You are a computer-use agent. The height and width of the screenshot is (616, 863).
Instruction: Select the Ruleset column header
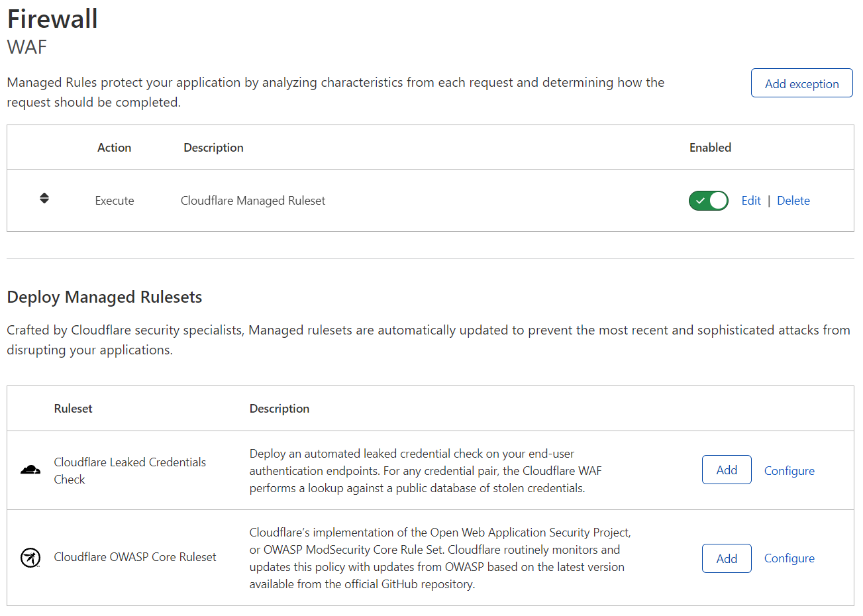pos(73,408)
